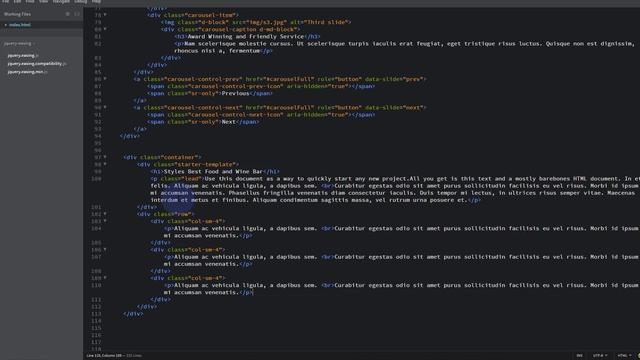This screenshot has width=640, height=360.
Task: Click the Line 110, Column cursor position indicator
Action: [104, 356]
